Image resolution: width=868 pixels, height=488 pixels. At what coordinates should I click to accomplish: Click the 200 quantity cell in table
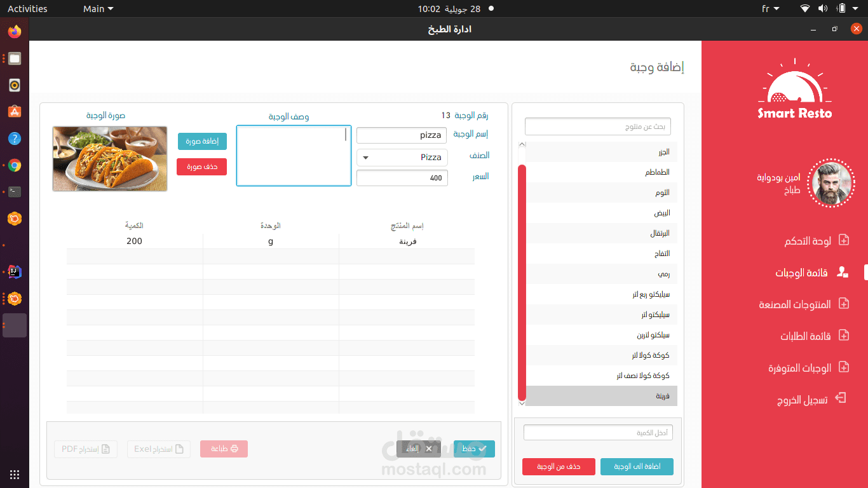pyautogui.click(x=135, y=241)
